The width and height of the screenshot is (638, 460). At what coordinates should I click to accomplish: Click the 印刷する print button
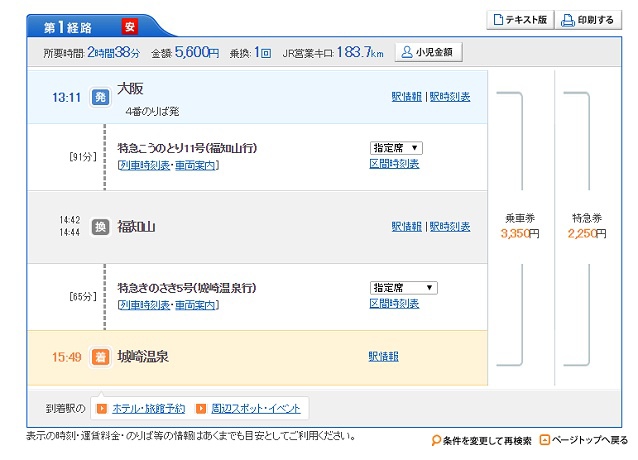tap(588, 20)
